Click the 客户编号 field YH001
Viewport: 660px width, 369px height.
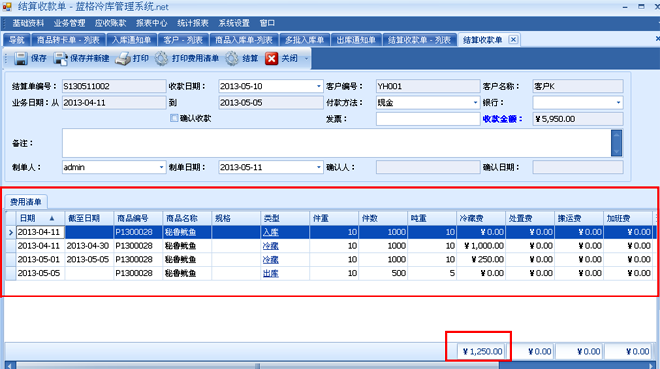click(428, 86)
